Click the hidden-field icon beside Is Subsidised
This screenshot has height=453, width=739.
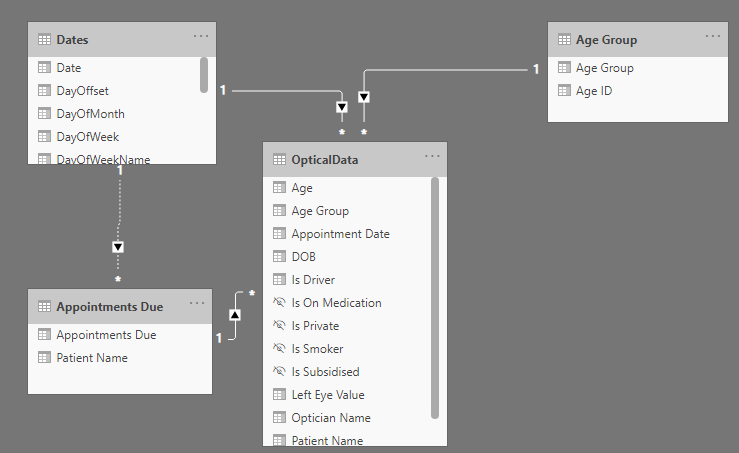tap(279, 371)
